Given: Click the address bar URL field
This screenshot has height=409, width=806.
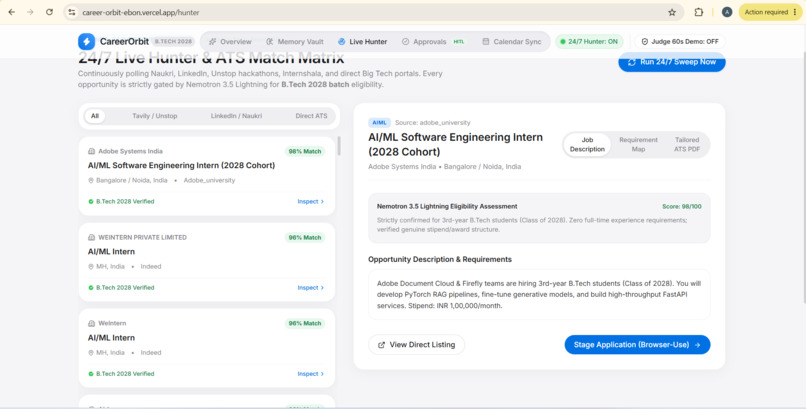Looking at the screenshot, I should coord(374,12).
